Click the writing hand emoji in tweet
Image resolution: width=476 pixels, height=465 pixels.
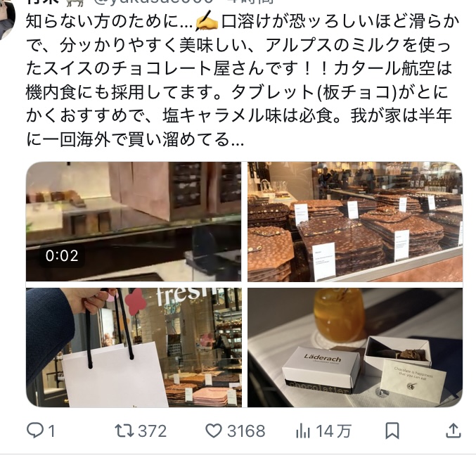(x=207, y=21)
